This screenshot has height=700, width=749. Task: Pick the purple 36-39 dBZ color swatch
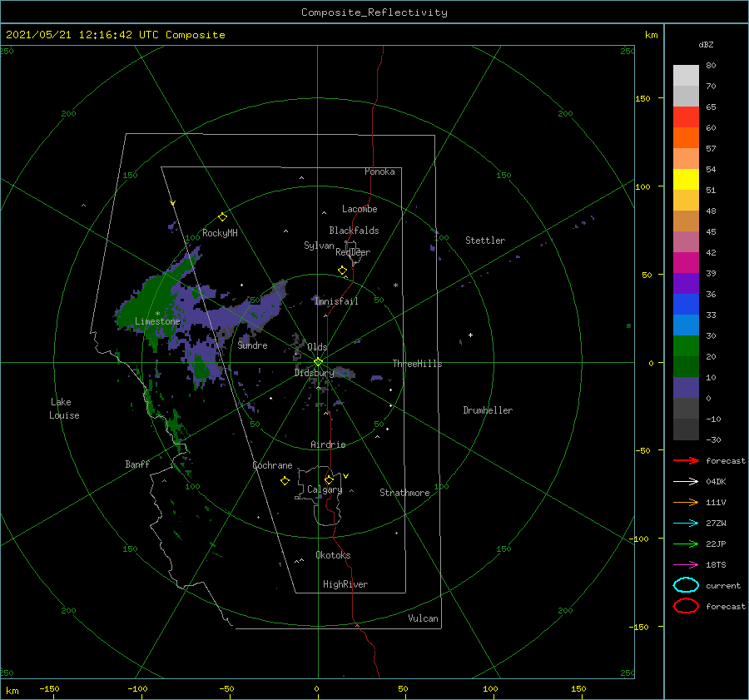coord(686,283)
